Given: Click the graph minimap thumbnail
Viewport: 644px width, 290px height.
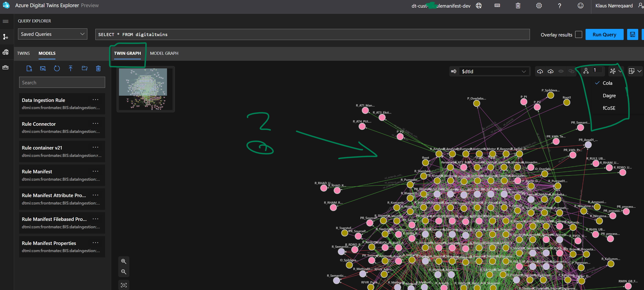Looking at the screenshot, I should click(x=146, y=89).
